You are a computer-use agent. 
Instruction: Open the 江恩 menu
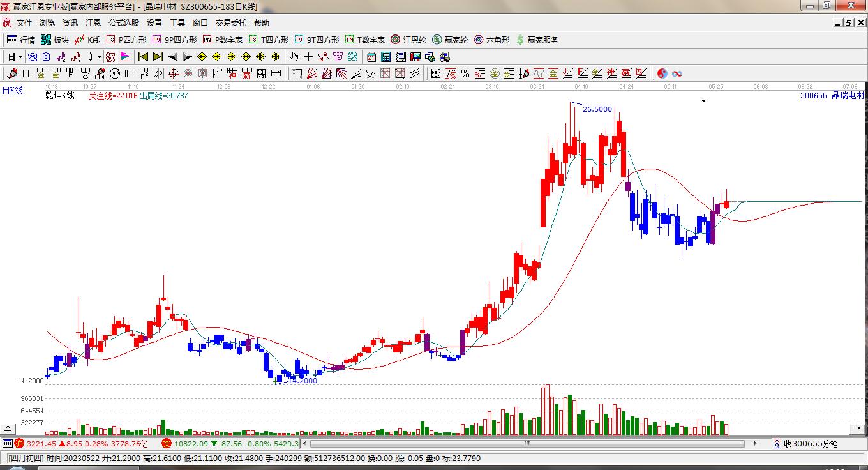93,23
